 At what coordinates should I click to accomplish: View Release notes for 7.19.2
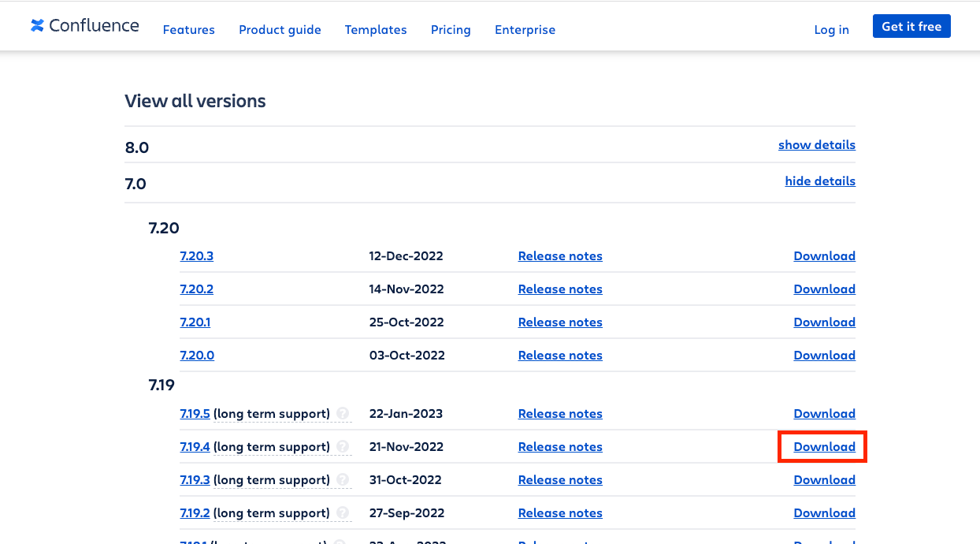560,513
